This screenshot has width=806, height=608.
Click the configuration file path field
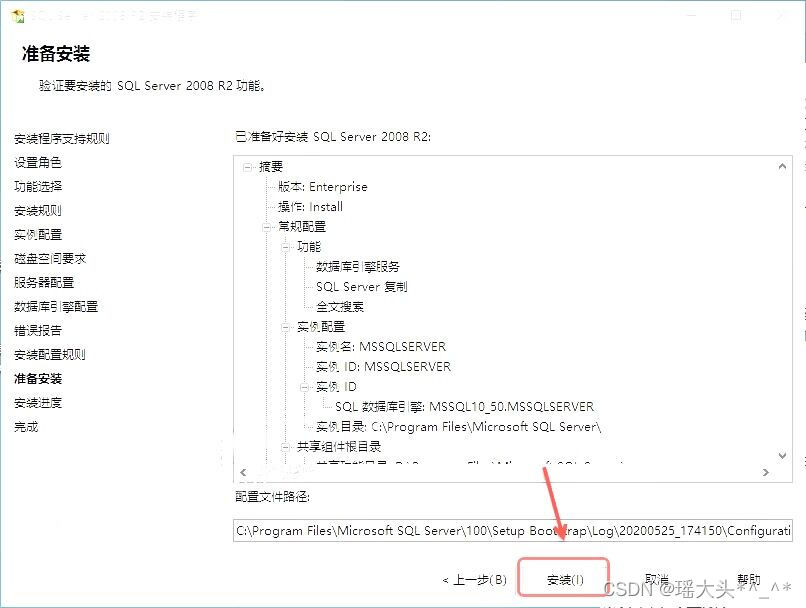point(512,530)
